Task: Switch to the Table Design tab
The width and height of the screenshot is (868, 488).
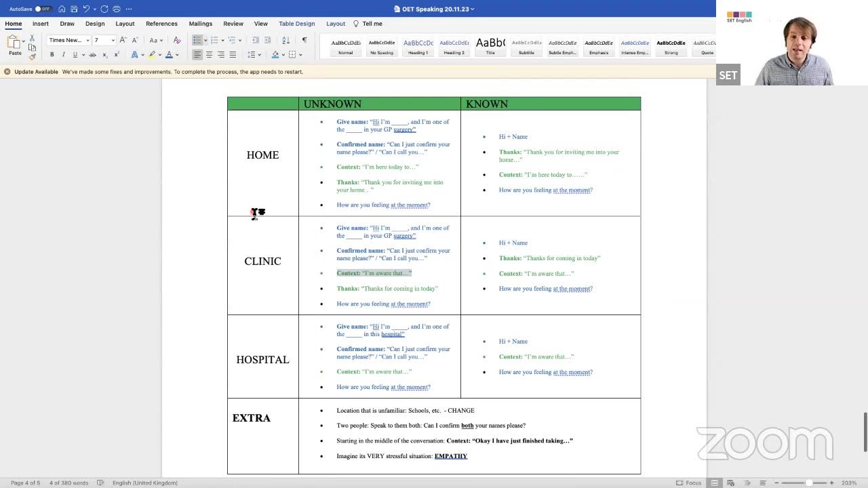Action: coord(297,24)
